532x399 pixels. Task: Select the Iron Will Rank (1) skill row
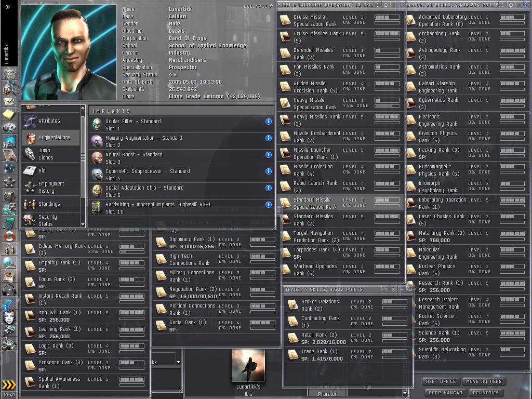pos(85,316)
